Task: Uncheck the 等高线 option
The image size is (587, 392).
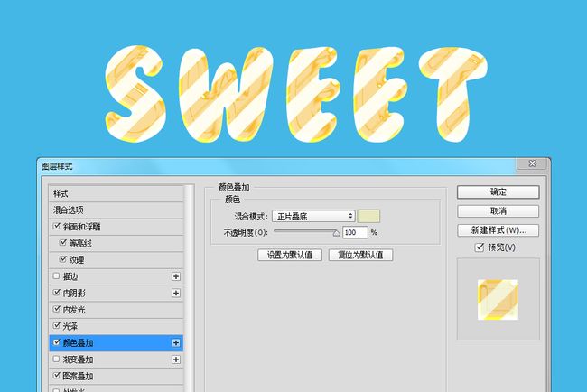Action: [x=63, y=243]
